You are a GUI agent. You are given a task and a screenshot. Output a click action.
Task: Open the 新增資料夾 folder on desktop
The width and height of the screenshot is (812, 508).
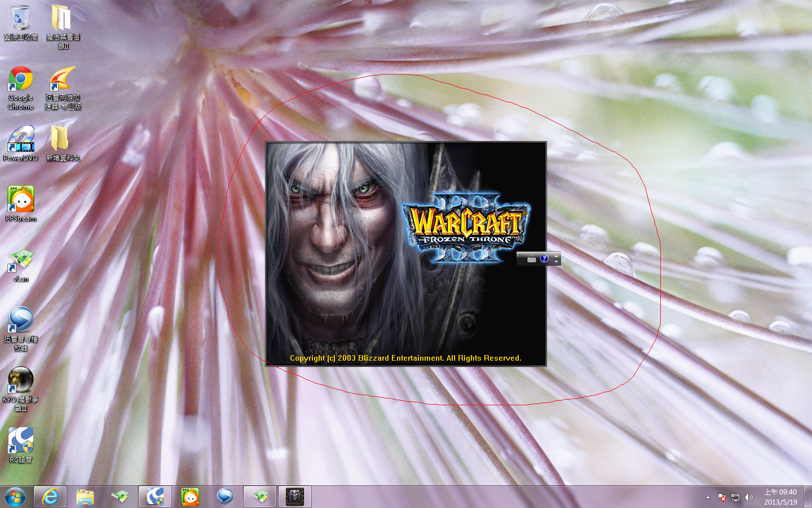click(61, 139)
